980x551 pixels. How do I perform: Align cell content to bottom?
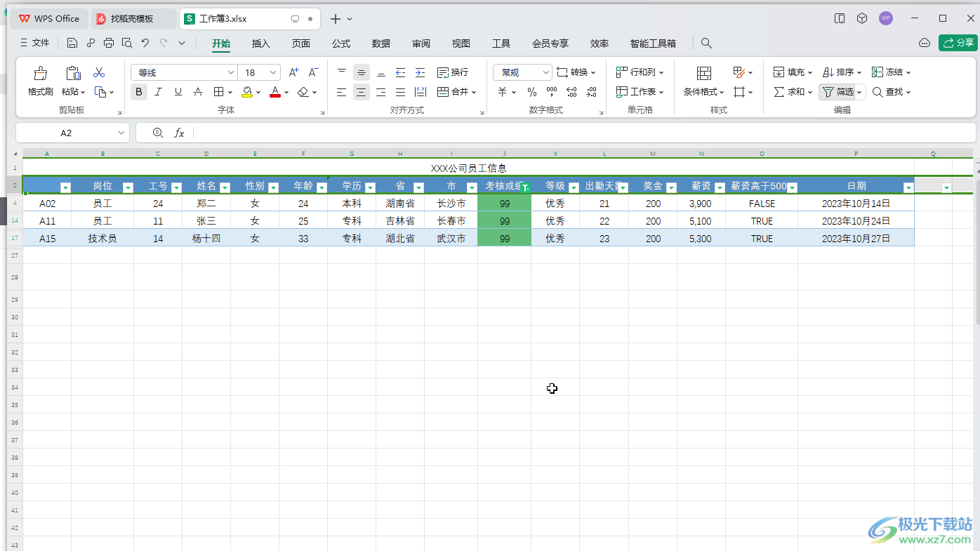point(381,72)
